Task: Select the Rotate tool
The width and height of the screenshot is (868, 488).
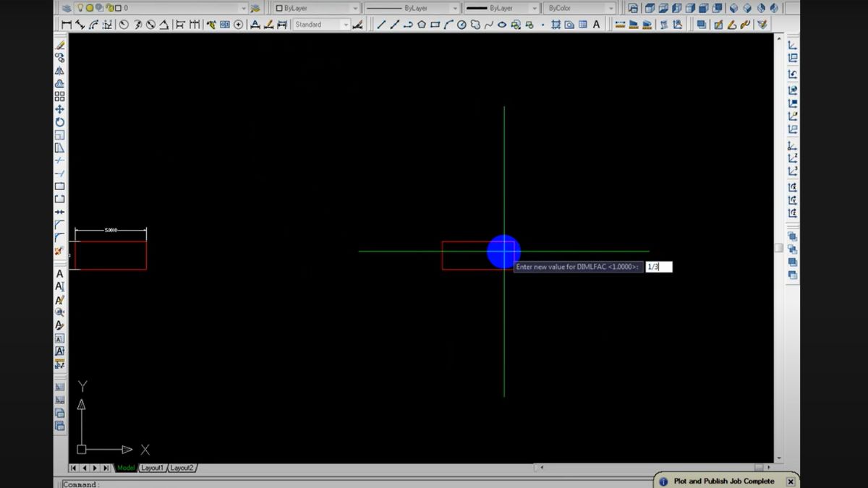Action: [x=60, y=122]
